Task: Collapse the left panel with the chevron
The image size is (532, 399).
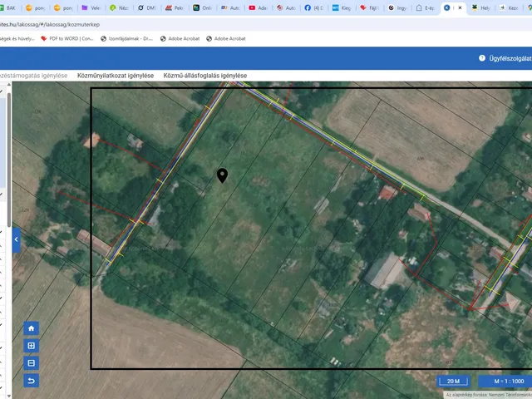Action: (16, 239)
